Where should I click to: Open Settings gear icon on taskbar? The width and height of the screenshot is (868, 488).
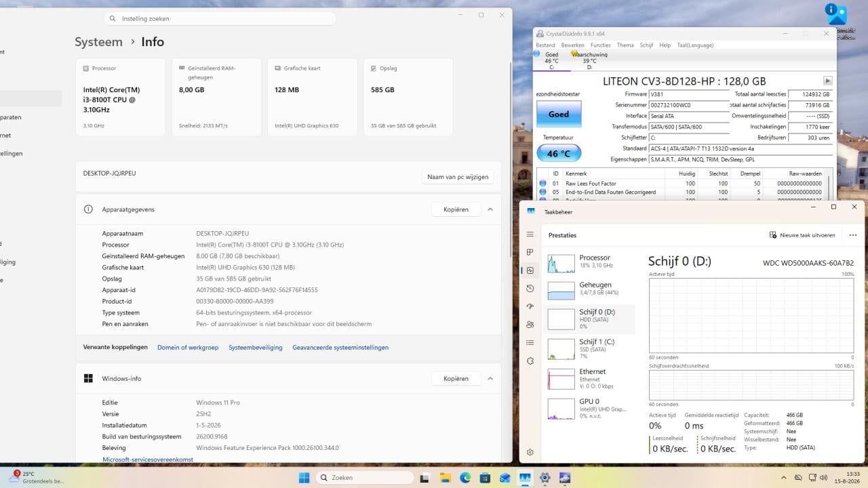[545, 478]
